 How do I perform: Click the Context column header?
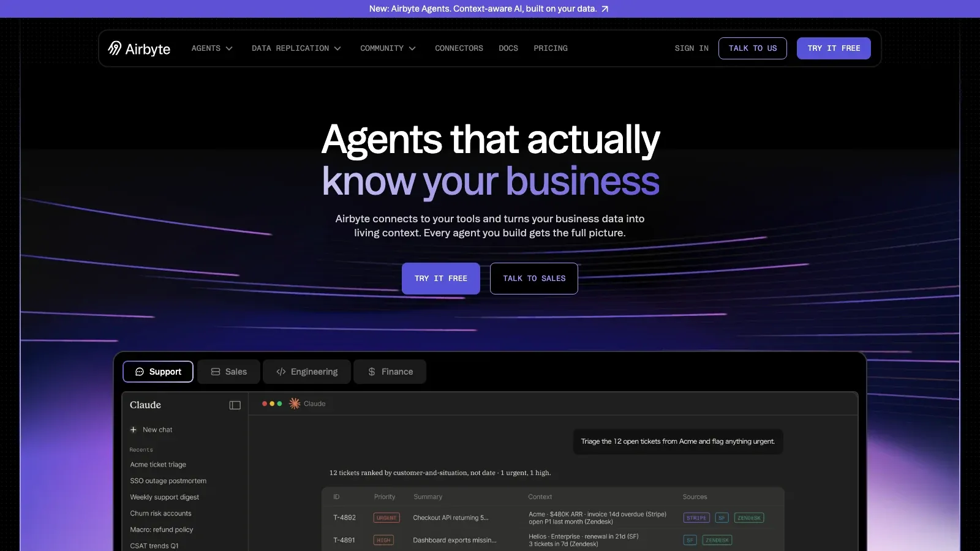[540, 497]
